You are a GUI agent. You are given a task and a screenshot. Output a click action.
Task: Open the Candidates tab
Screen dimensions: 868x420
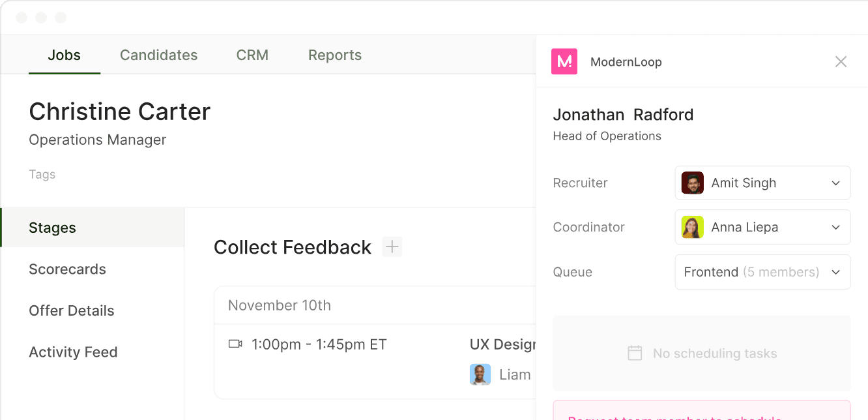[158, 55]
